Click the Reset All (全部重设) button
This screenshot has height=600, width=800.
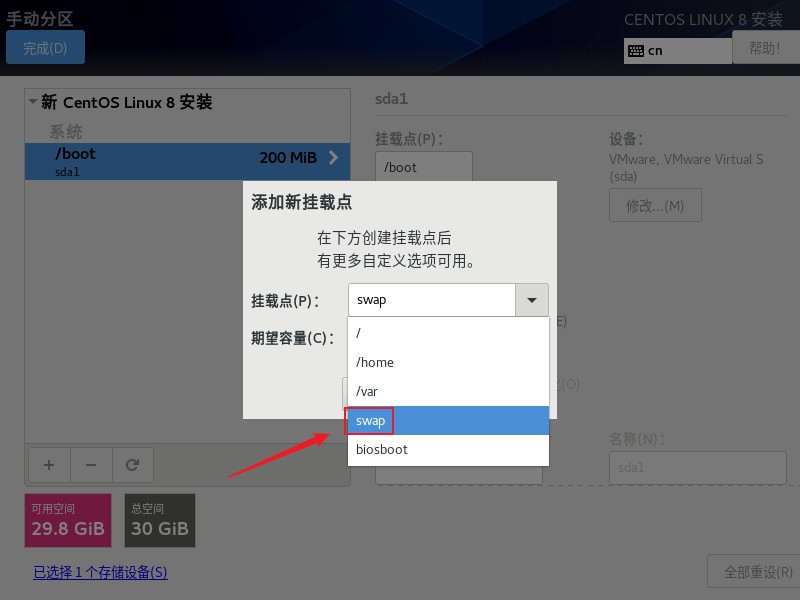pyautogui.click(x=754, y=571)
